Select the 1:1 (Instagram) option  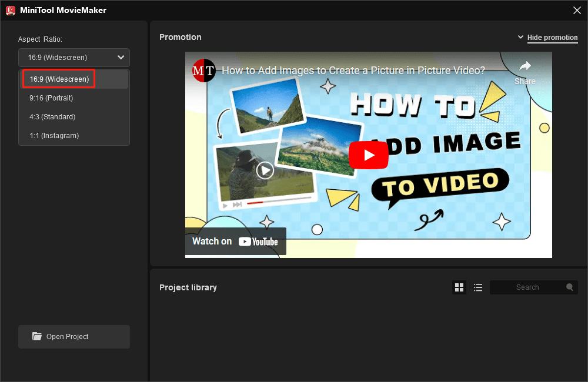(74, 135)
